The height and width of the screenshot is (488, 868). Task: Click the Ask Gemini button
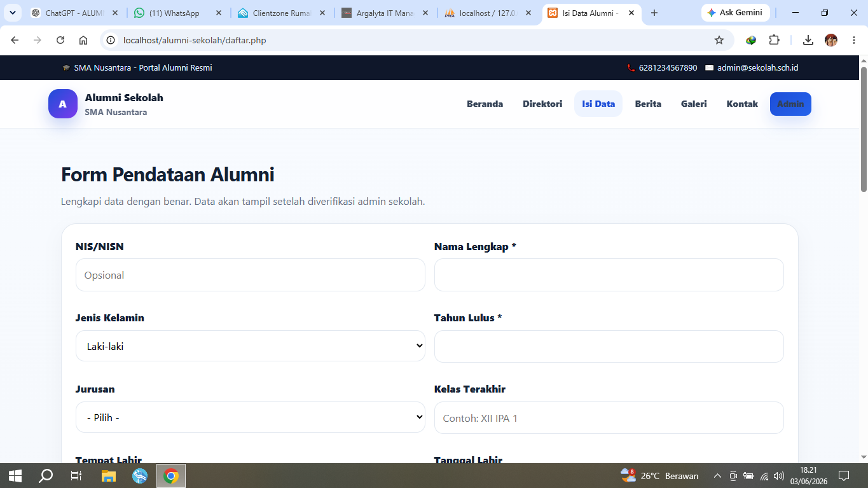pos(736,13)
